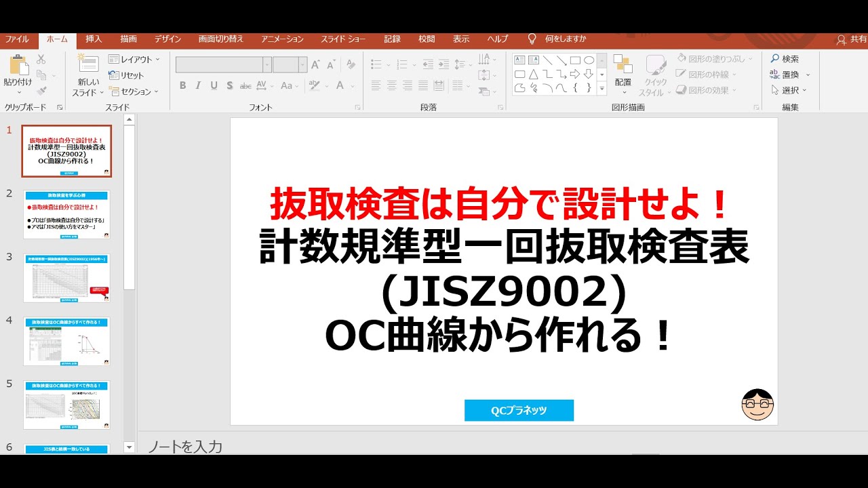Open the font size dropdown arrow
Image resolution: width=868 pixels, height=488 pixels.
point(303,65)
